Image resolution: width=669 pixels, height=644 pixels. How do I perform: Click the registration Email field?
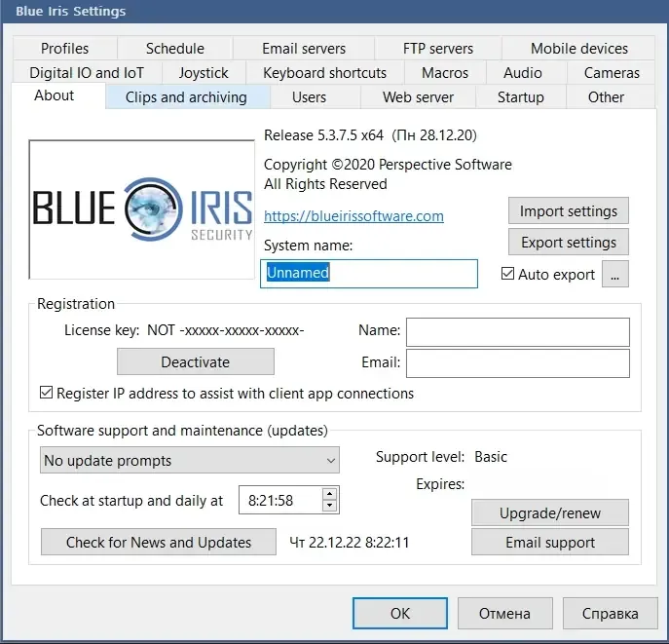(517, 363)
